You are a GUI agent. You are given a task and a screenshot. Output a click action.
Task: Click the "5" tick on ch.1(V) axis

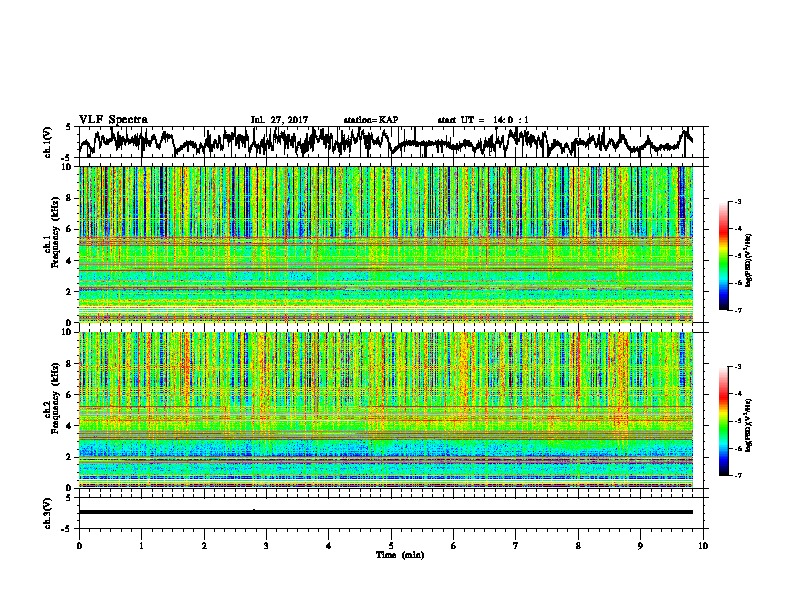[68, 127]
